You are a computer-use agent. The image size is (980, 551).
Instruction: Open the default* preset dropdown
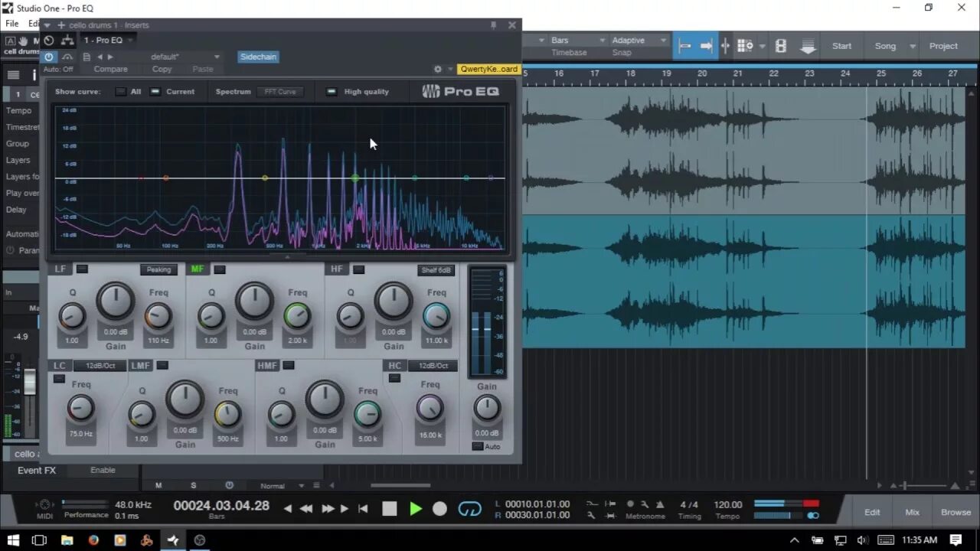185,57
